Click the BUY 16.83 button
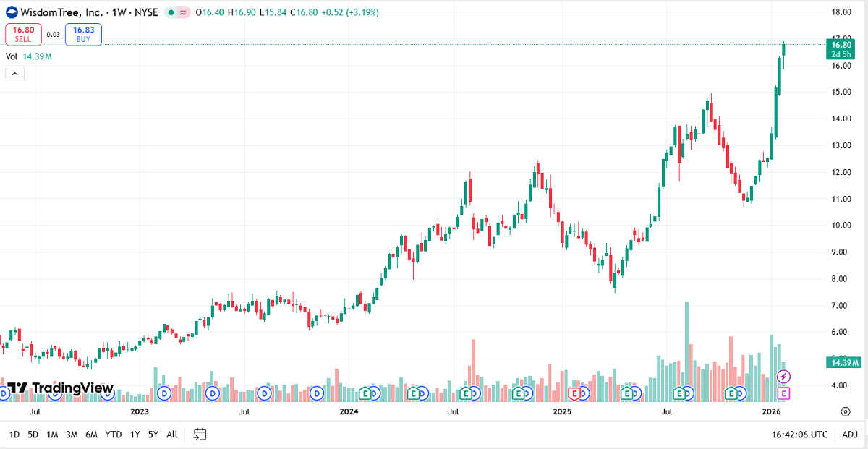This screenshot has height=449, width=868. point(82,34)
